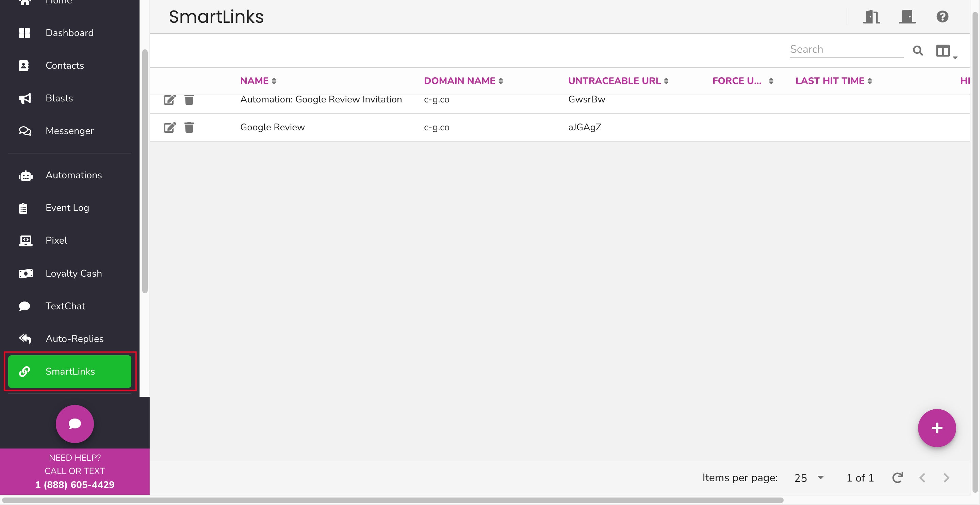Go to Blasts section
980x505 pixels.
coord(70,98)
